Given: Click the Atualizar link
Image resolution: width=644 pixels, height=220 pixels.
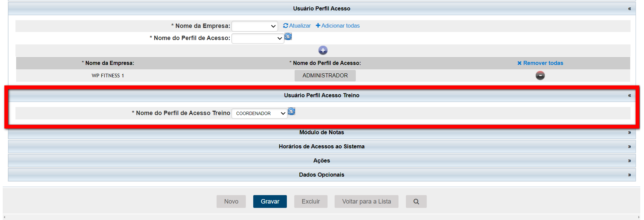Looking at the screenshot, I should (x=297, y=26).
